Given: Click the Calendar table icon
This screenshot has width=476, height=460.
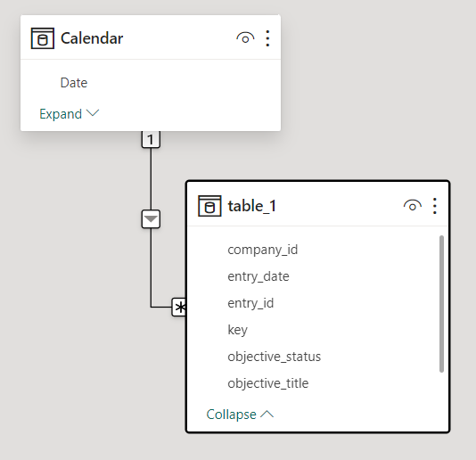Looking at the screenshot, I should pyautogui.click(x=43, y=38).
